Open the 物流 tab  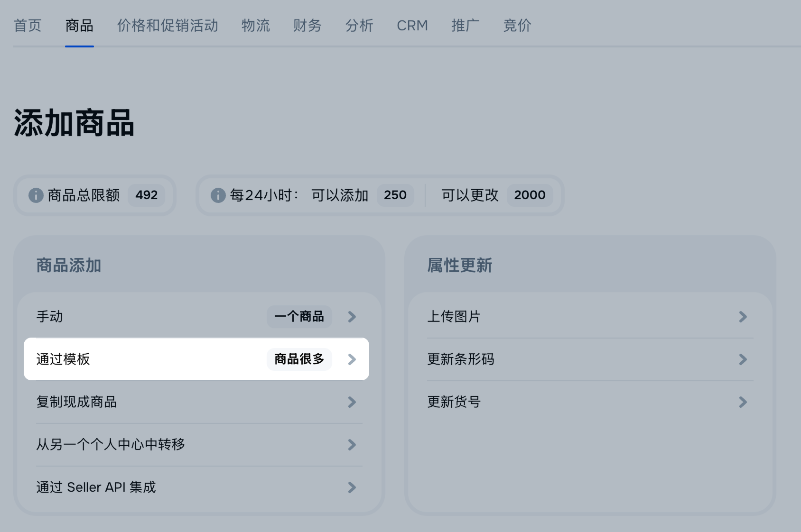click(255, 26)
